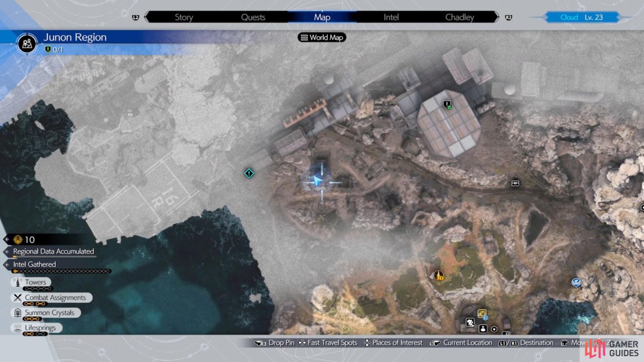Viewport: 644px width, 362px height.
Task: Select the Combat Assignments label
Action: point(56,298)
